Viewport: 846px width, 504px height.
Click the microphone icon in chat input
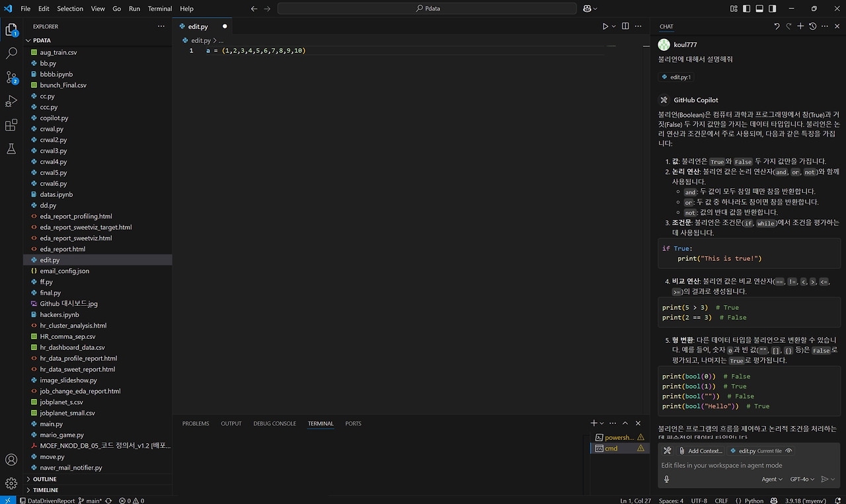667,479
